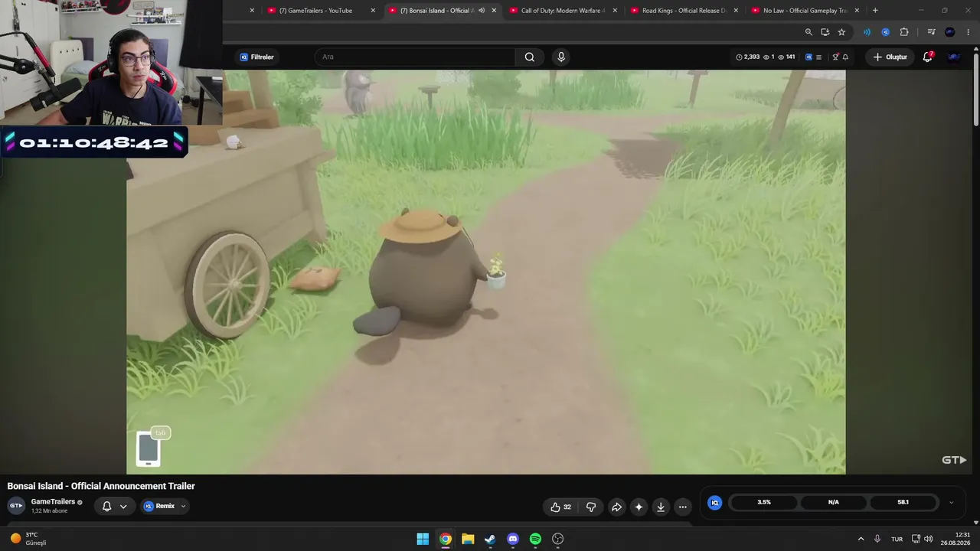Open Discord from the taskbar
This screenshot has width=980, height=551.
point(513,539)
